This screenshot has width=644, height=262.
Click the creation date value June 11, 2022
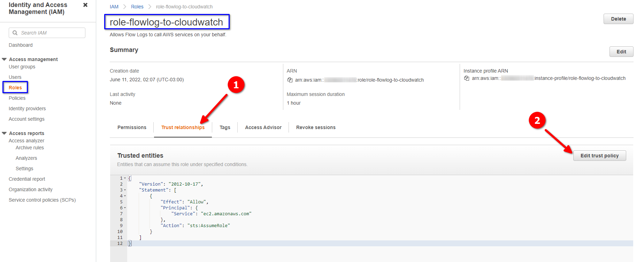pos(147,80)
